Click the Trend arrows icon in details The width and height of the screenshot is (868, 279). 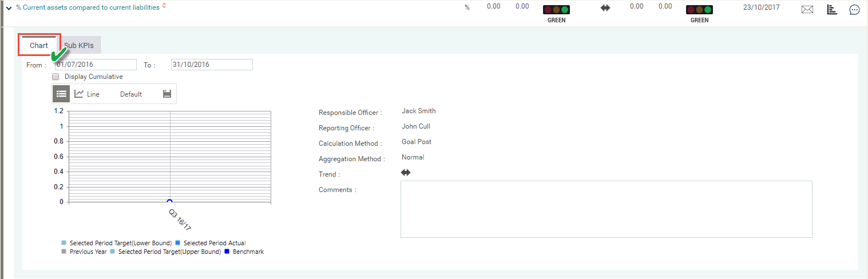406,173
